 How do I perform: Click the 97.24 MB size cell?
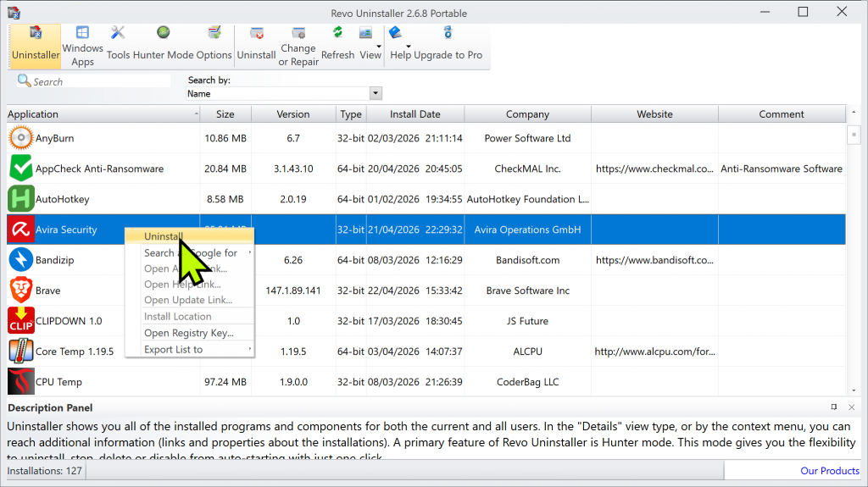pos(225,381)
